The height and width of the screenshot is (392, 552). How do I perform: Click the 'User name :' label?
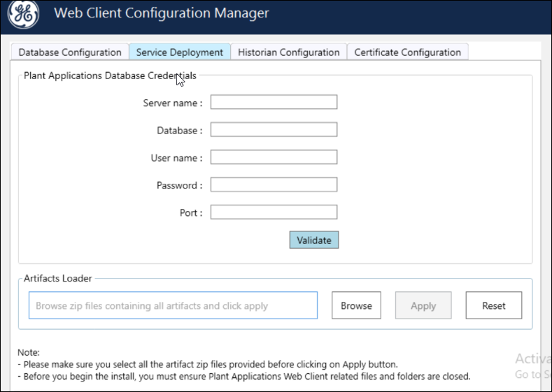pos(177,158)
